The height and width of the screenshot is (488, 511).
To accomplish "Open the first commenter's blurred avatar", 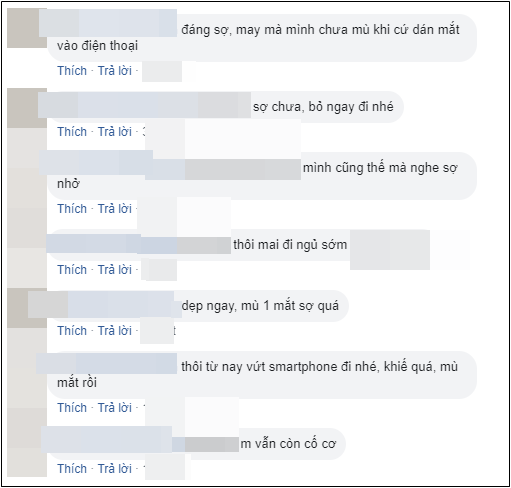I will pyautogui.click(x=27, y=28).
